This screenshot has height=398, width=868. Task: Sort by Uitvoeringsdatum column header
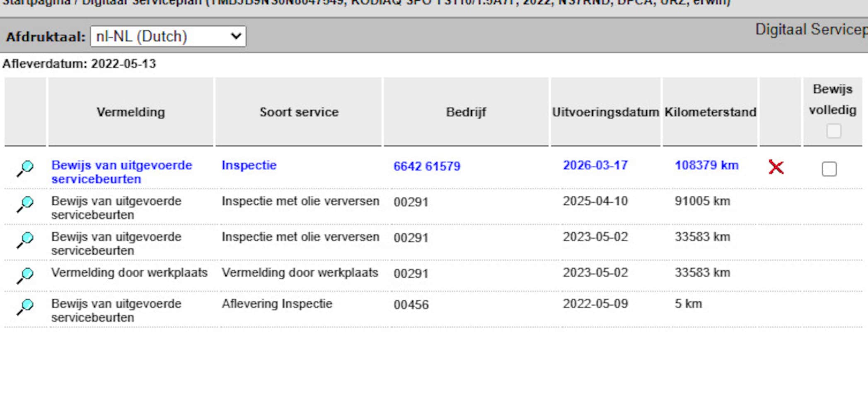(605, 112)
